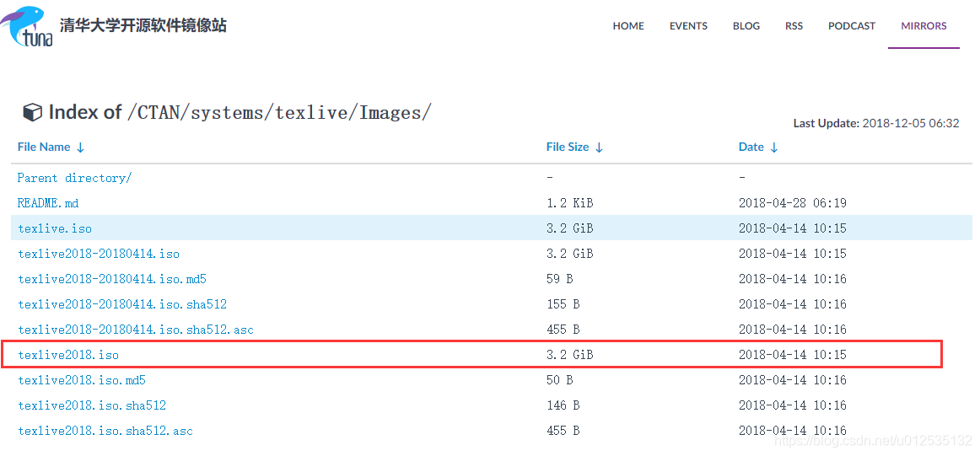Open texlive2018-20180414.iso.sha512 link
The width and height of the screenshot is (980, 456).
(x=122, y=304)
